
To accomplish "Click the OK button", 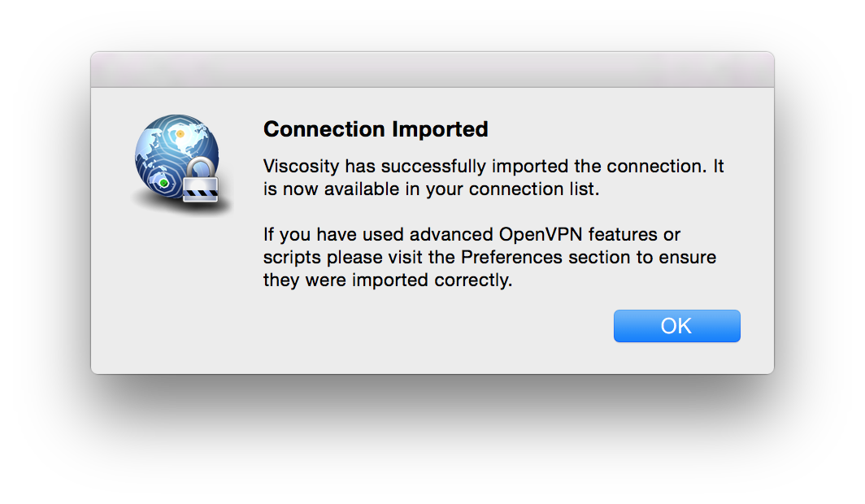I will tap(677, 326).
